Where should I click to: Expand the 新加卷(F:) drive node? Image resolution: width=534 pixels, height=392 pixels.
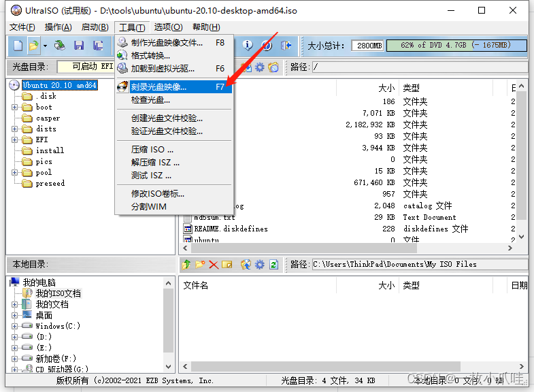click(14, 359)
